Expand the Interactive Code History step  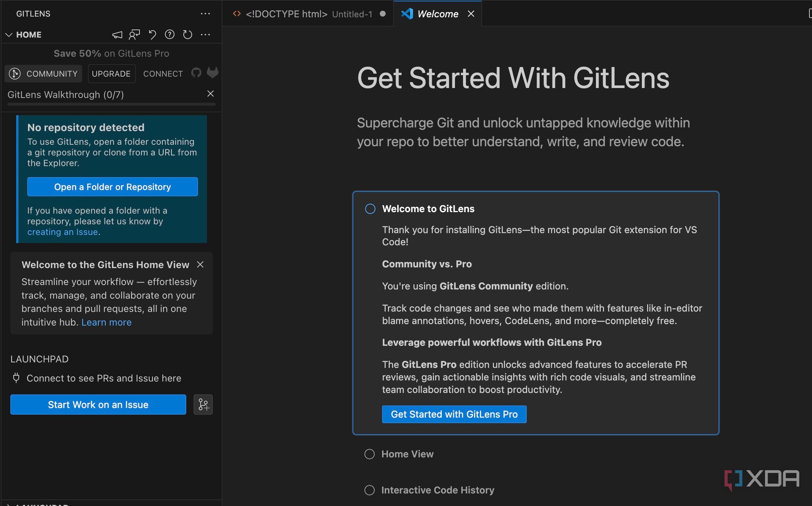click(438, 490)
